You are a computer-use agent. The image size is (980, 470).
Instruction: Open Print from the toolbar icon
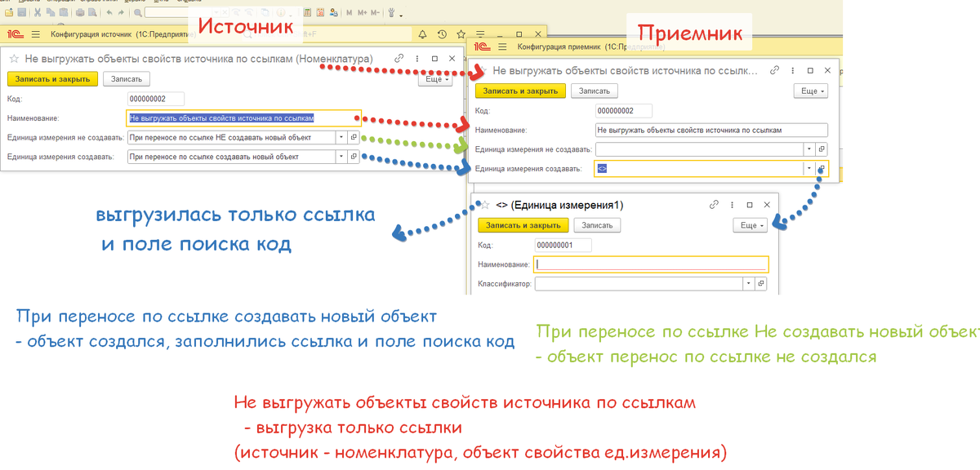pos(80,12)
